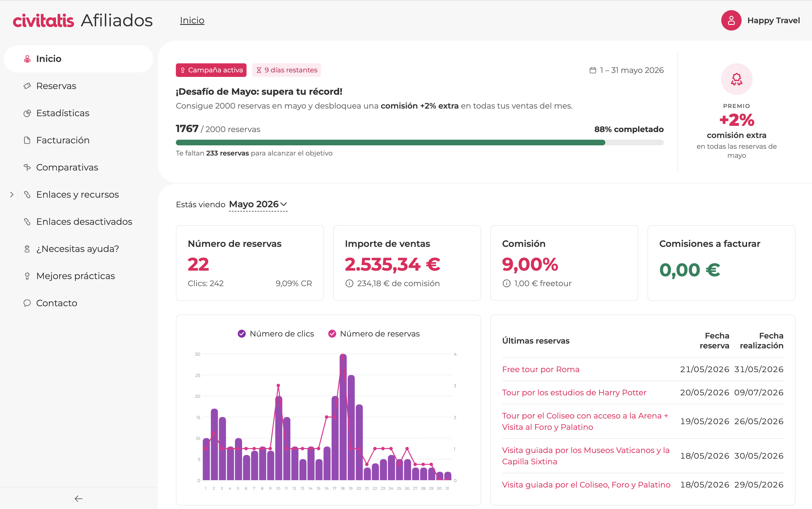Click the premio award ribbon icon
The width and height of the screenshot is (812, 509).
tap(736, 79)
